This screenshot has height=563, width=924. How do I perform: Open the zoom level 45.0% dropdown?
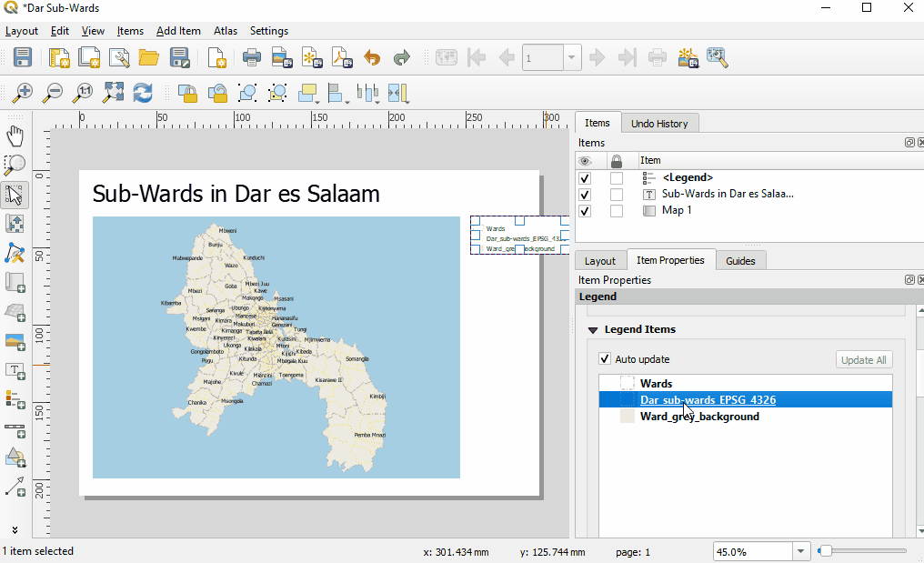pos(801,551)
